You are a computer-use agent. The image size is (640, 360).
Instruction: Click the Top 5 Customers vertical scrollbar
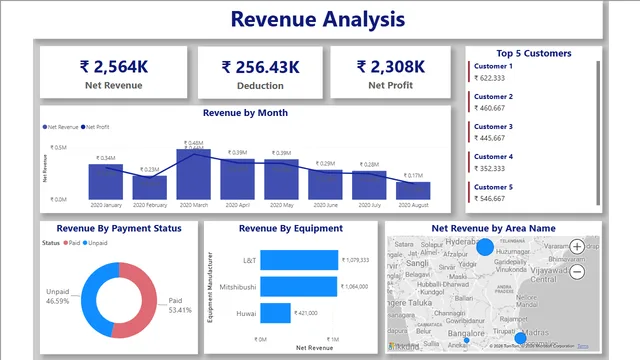point(598,133)
